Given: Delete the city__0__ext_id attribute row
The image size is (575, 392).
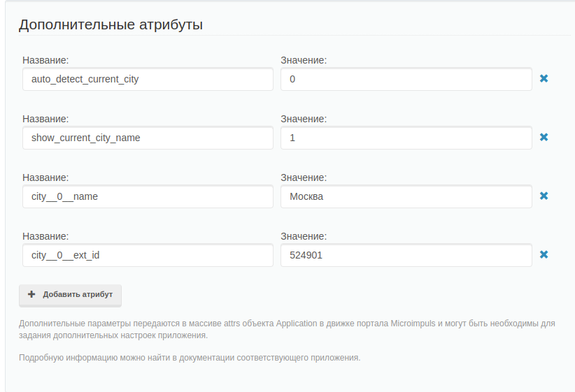Looking at the screenshot, I should click(x=544, y=254).
